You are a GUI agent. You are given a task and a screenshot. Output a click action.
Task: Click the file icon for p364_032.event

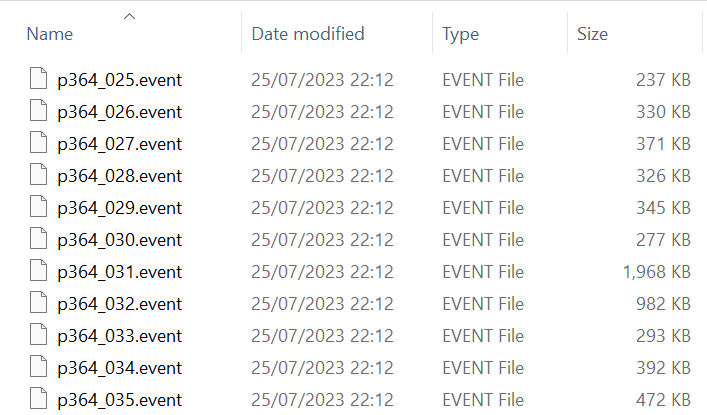click(x=38, y=304)
